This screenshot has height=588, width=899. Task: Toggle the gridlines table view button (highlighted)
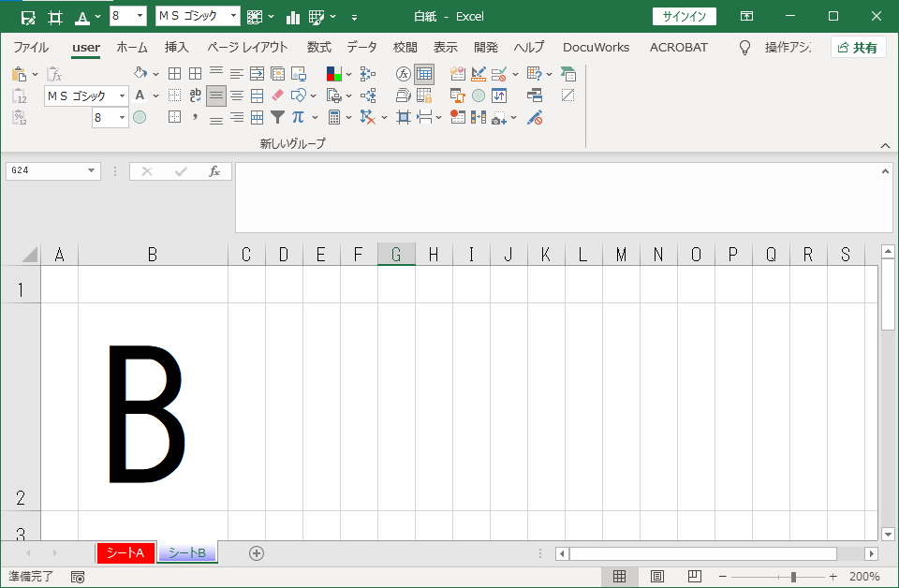click(x=424, y=73)
